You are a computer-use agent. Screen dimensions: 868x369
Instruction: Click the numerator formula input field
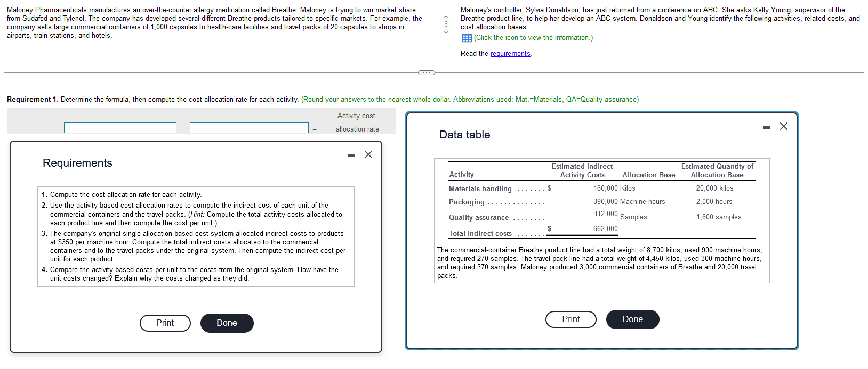[x=120, y=128]
